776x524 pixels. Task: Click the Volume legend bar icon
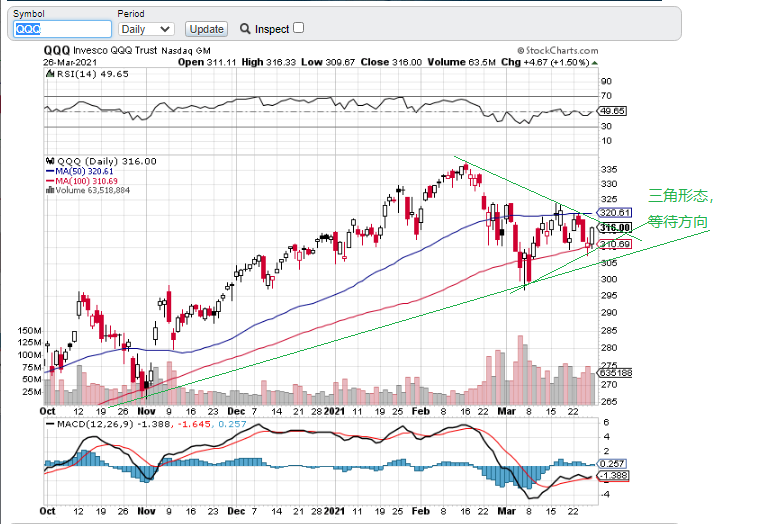(50, 189)
